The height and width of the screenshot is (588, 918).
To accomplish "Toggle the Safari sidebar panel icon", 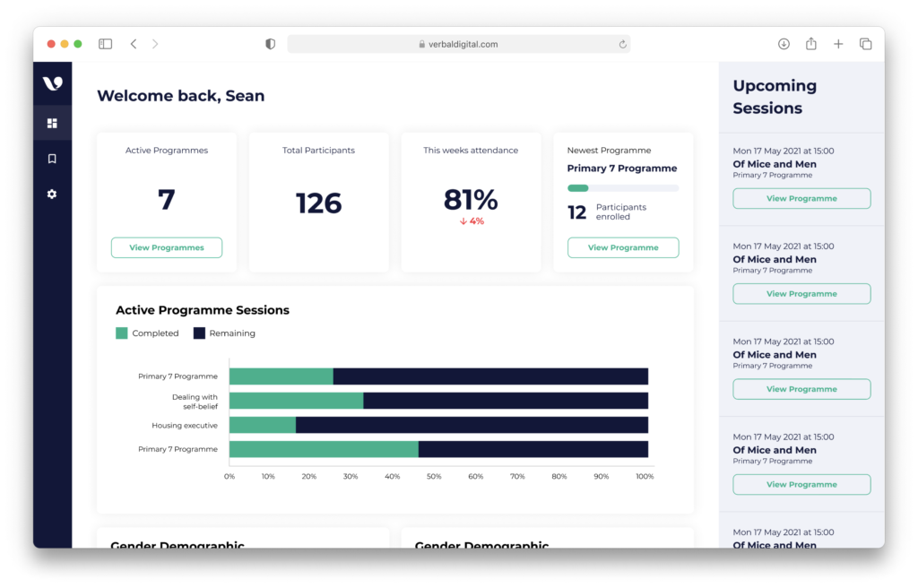I will (x=106, y=44).
